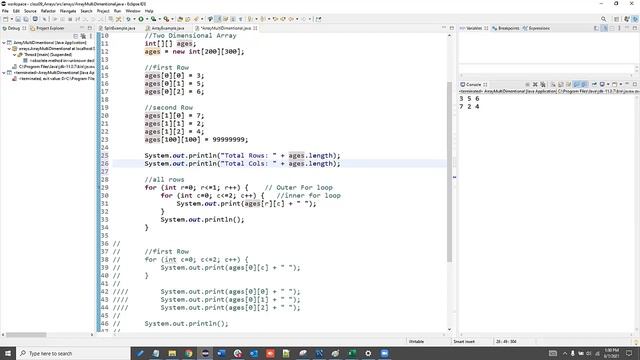Click the Writable status bar field
This screenshot has width=640, height=360.
(416, 341)
